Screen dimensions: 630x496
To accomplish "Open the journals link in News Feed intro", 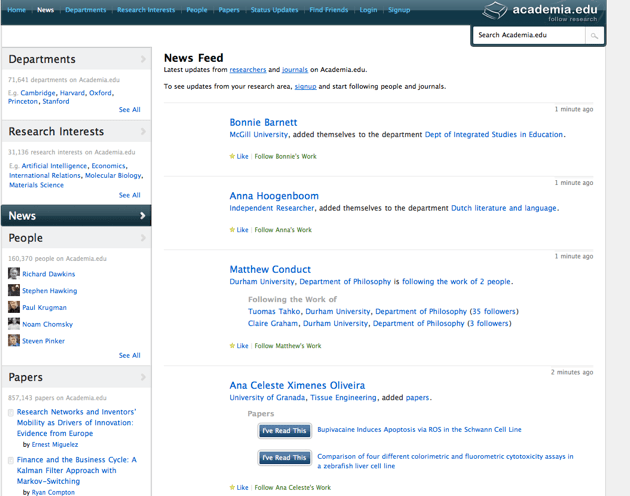I will (x=295, y=70).
